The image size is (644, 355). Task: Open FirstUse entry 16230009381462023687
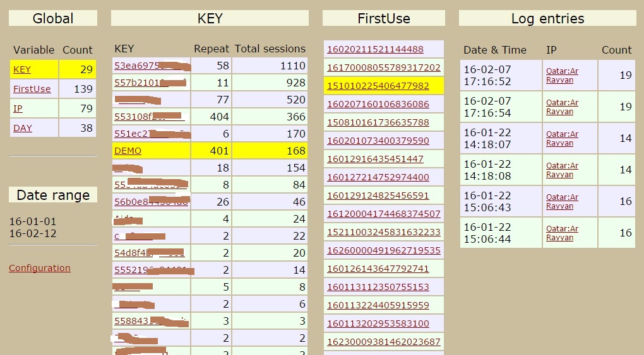383,342
